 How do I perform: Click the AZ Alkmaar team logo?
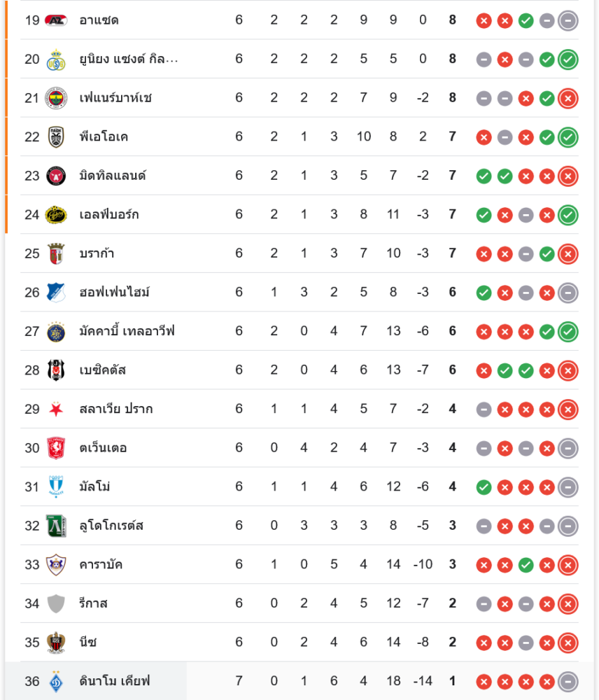(55, 20)
